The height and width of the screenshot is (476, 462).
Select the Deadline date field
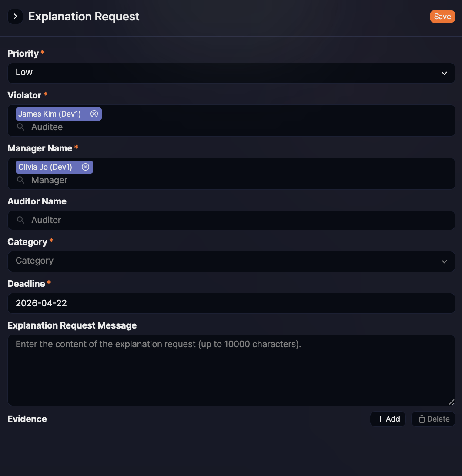(231, 303)
